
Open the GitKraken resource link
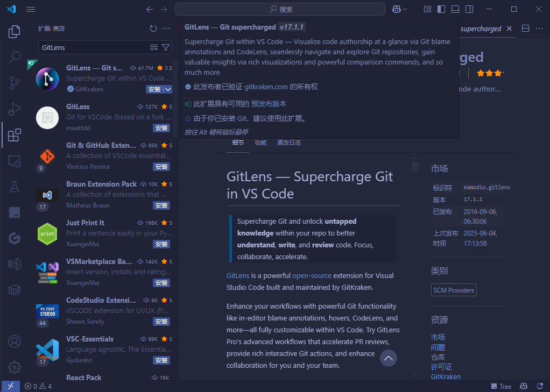click(x=446, y=376)
